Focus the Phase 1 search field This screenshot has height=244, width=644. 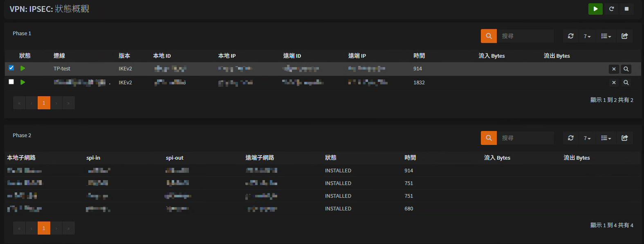point(525,36)
